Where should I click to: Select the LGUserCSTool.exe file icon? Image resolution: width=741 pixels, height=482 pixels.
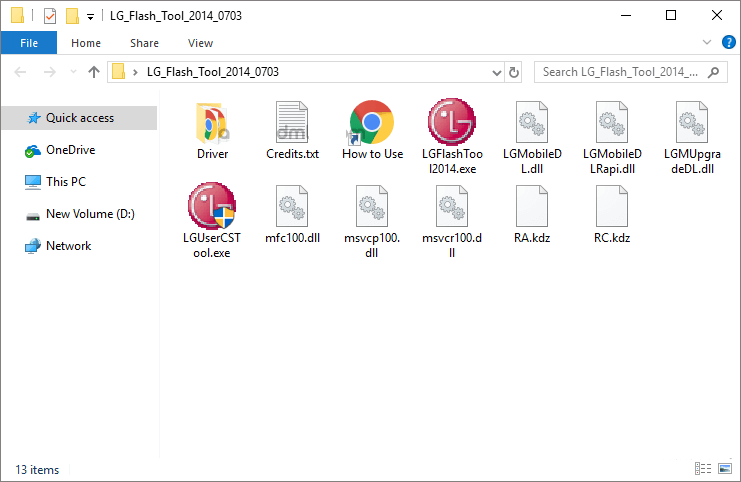[211, 207]
